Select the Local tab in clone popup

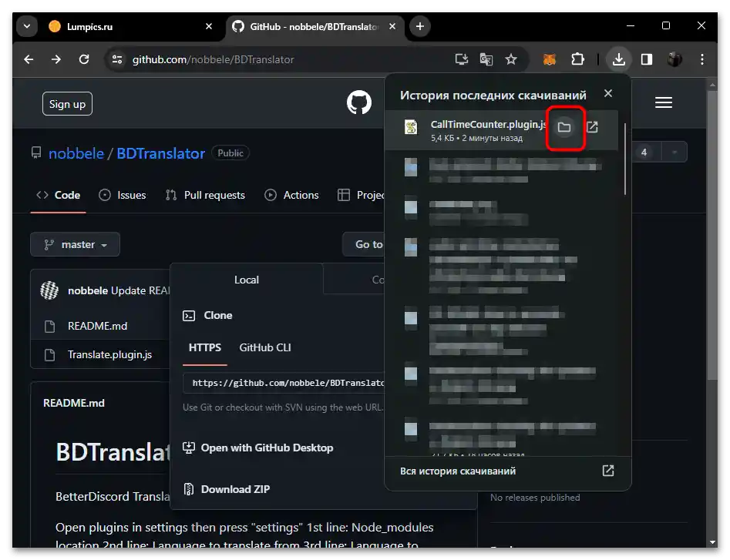click(246, 280)
